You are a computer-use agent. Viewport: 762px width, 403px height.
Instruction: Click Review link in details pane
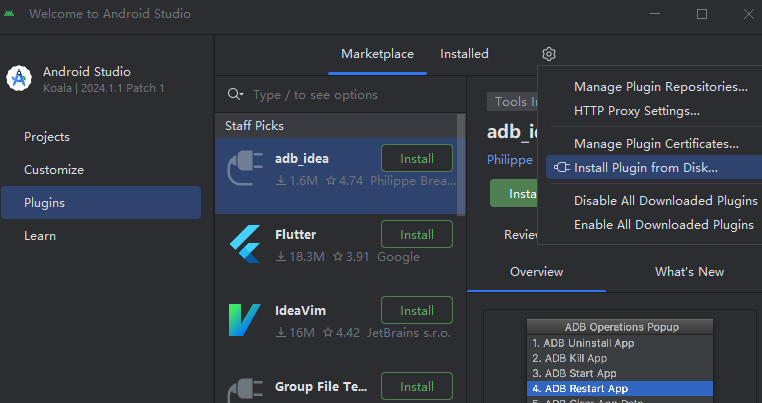520,235
